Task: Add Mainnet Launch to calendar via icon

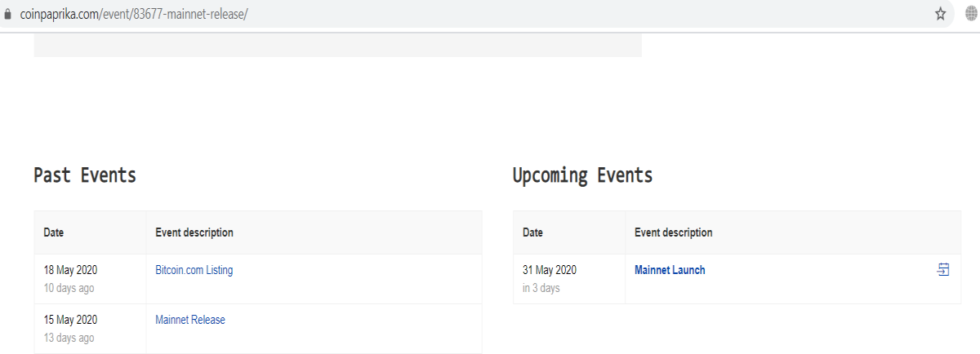Action: (x=943, y=270)
